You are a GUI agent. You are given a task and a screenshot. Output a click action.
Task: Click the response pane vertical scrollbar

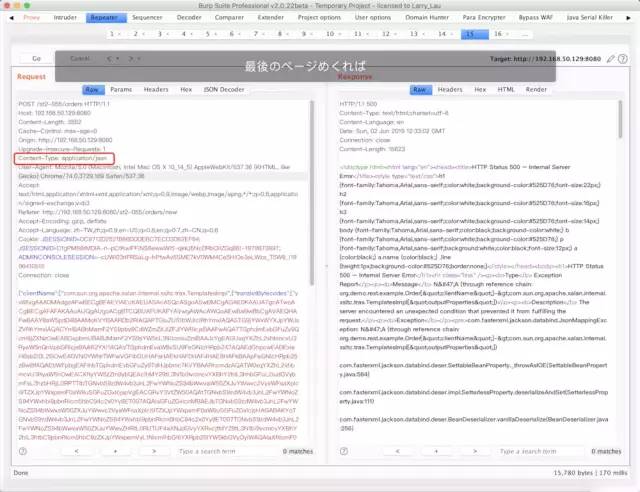[x=620, y=119]
